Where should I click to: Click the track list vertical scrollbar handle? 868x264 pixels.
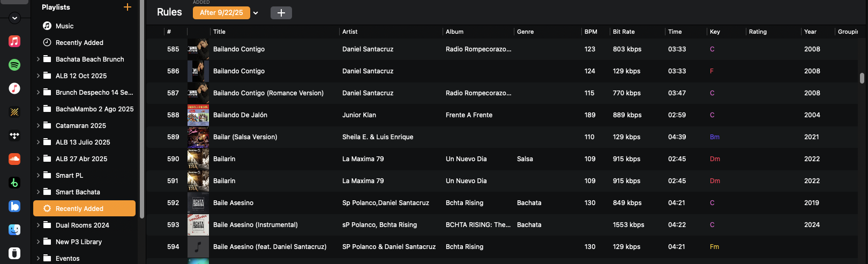862,78
